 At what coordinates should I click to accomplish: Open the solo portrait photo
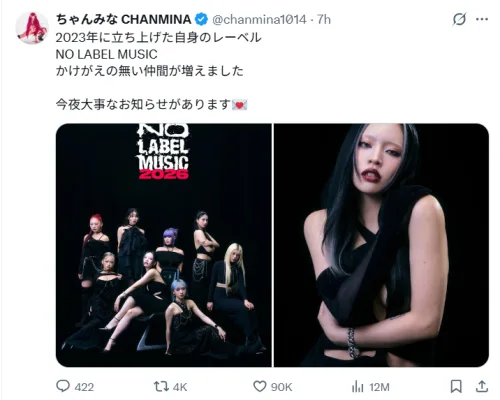point(381,245)
